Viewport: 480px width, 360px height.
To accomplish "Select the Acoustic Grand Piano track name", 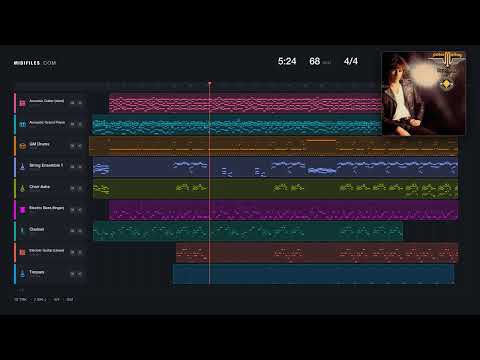I will coord(47,122).
